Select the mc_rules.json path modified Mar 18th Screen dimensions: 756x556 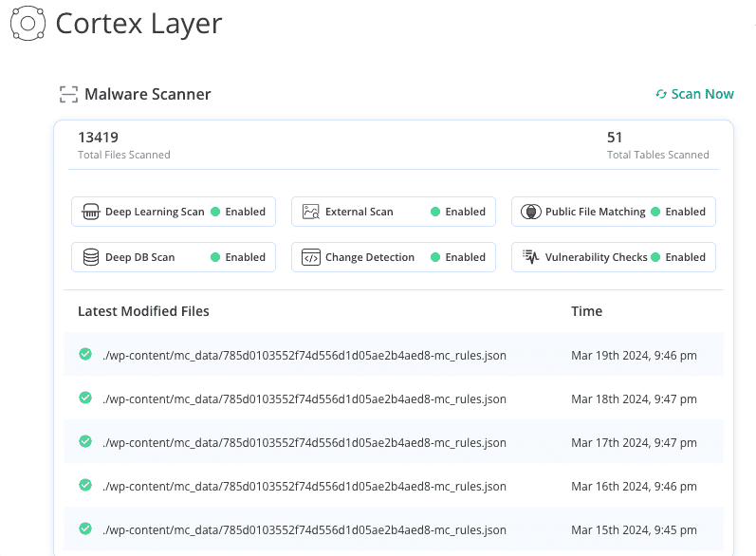tap(304, 399)
